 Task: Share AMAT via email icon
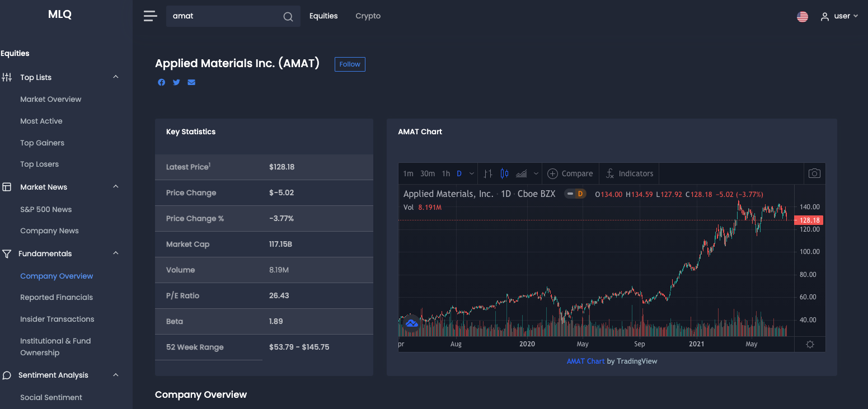point(191,82)
